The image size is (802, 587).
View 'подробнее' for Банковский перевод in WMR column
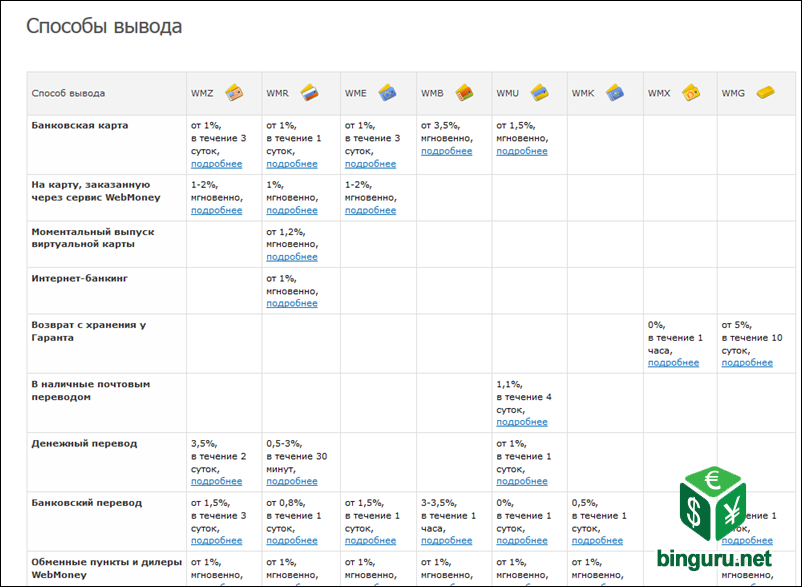point(292,541)
